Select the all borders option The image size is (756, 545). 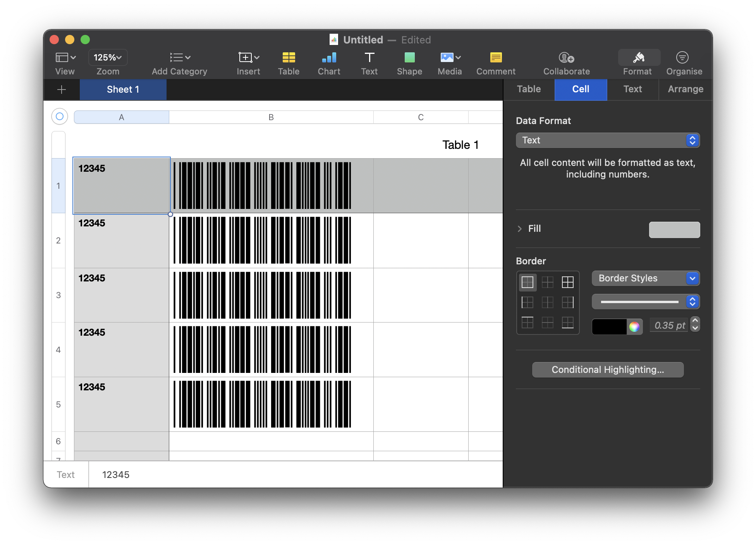(568, 282)
